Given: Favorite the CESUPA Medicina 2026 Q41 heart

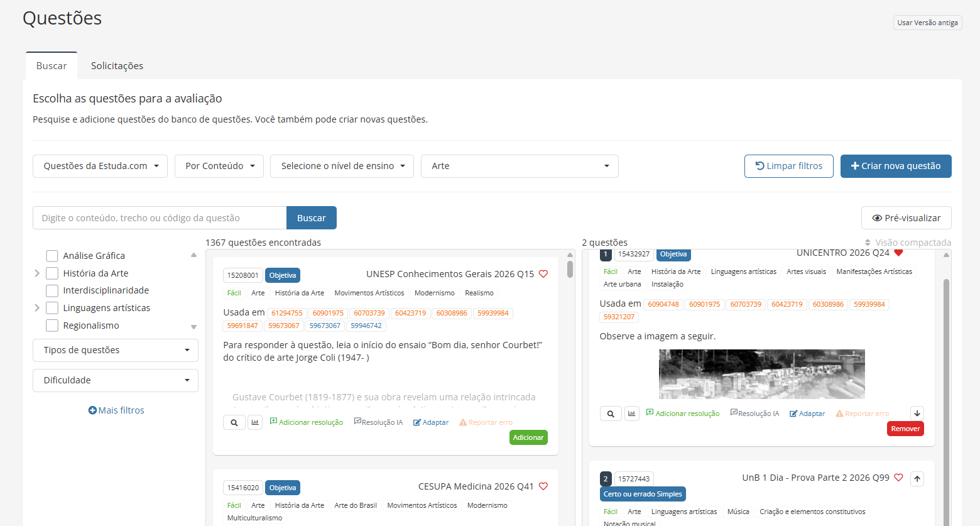Looking at the screenshot, I should click(543, 486).
